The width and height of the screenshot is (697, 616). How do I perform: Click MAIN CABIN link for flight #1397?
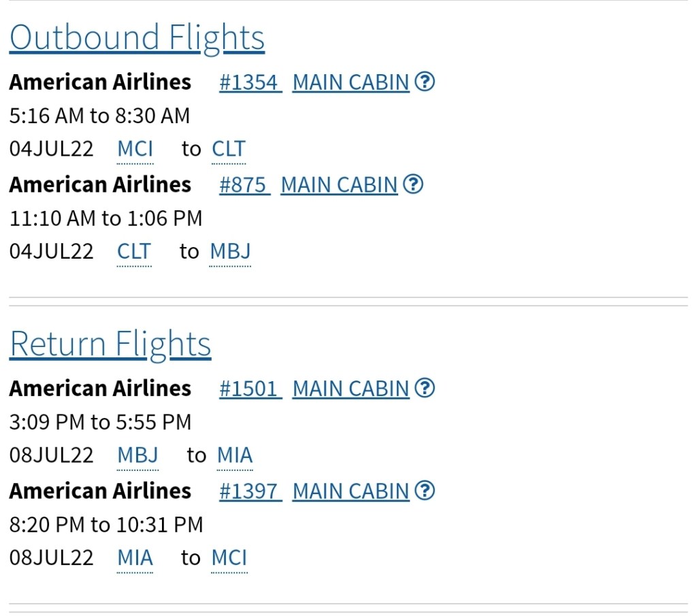coord(351,491)
